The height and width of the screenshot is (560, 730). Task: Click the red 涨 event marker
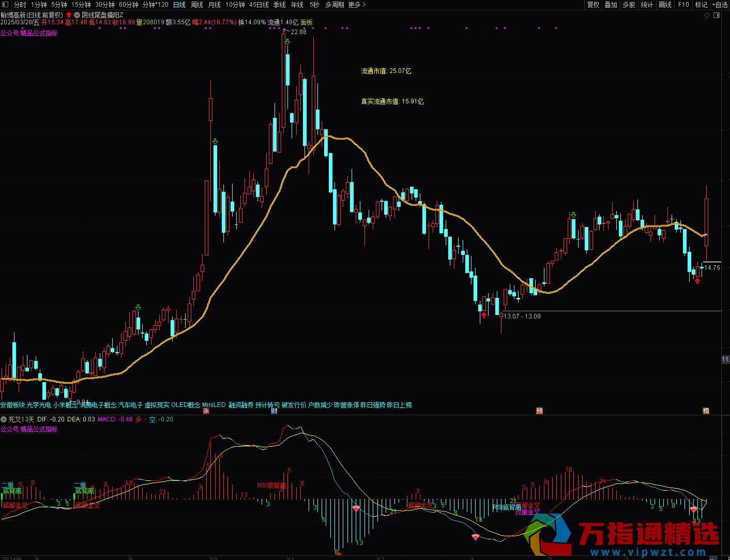point(206,411)
